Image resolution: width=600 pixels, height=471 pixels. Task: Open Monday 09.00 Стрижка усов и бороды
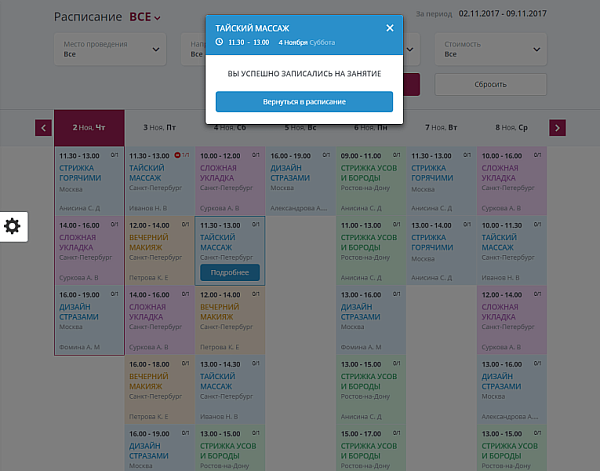370,180
